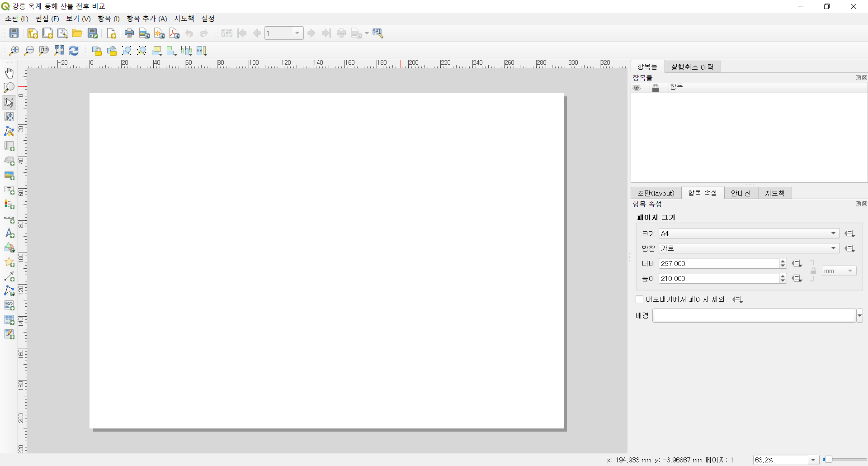
Task: Add a new map item
Action: [x=9, y=146]
